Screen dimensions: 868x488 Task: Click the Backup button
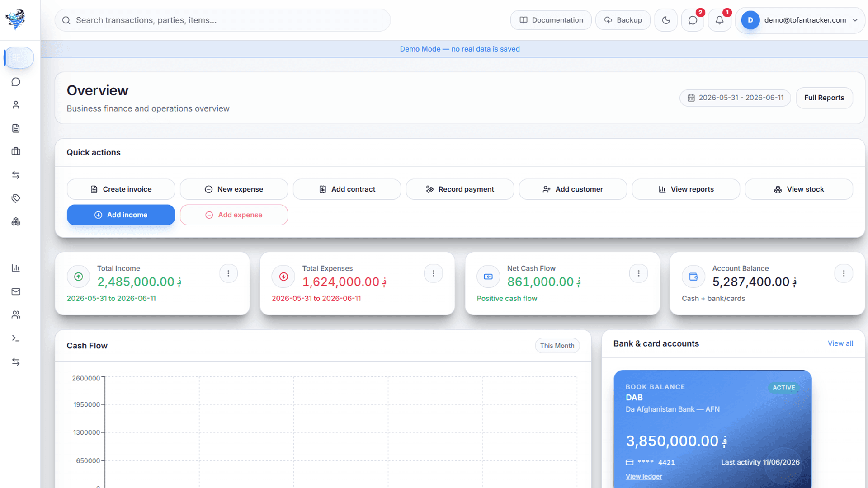pos(623,20)
